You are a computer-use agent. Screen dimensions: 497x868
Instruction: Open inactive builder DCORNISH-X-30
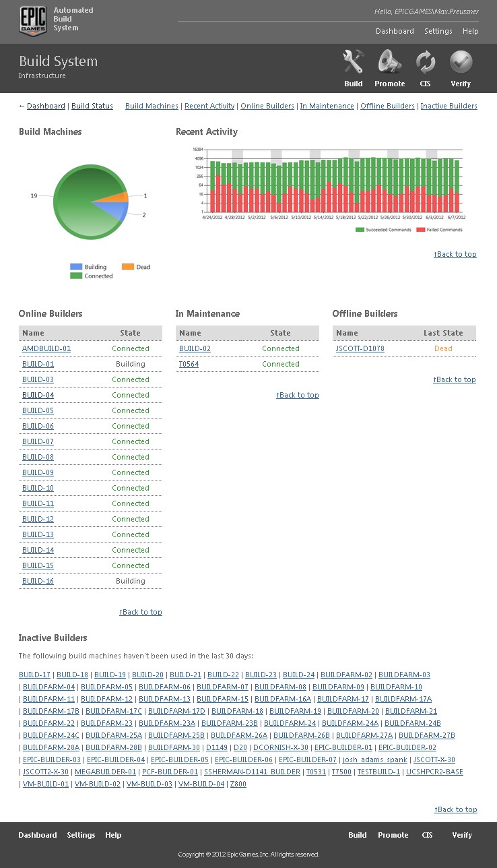click(x=281, y=747)
